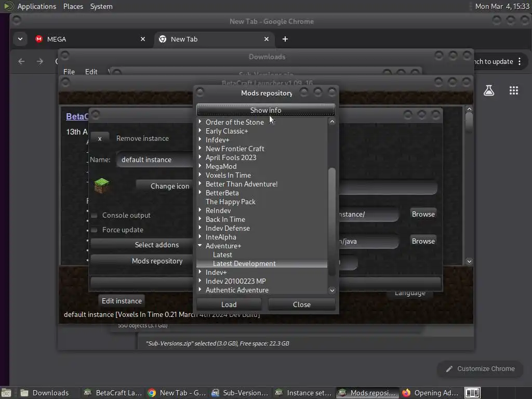Click the instance Name field

click(x=155, y=159)
